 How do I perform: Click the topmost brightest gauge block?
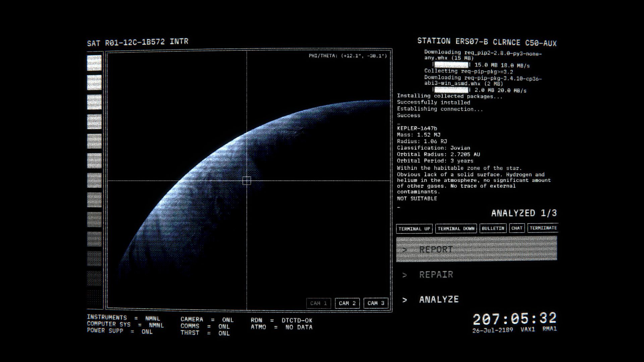click(94, 63)
